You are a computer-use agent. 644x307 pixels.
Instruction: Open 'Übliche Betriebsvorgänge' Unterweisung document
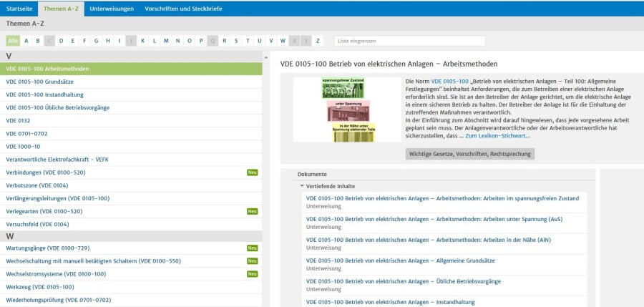click(404, 281)
